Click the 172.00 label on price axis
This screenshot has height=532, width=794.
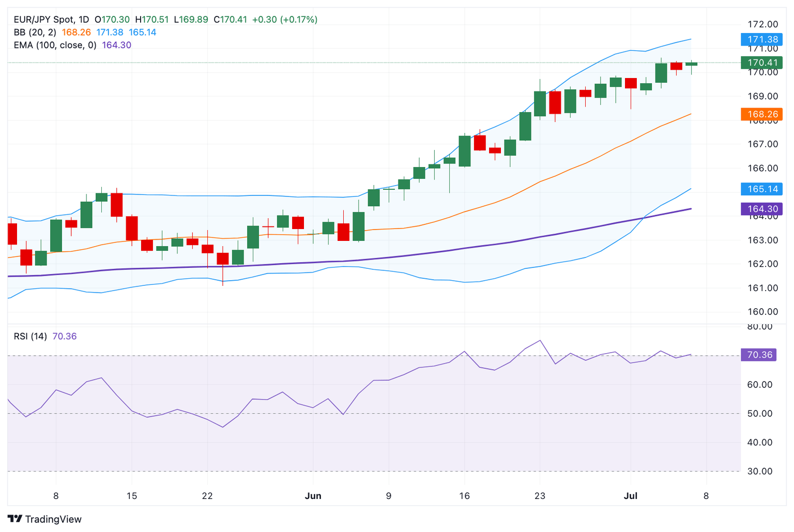(x=762, y=24)
